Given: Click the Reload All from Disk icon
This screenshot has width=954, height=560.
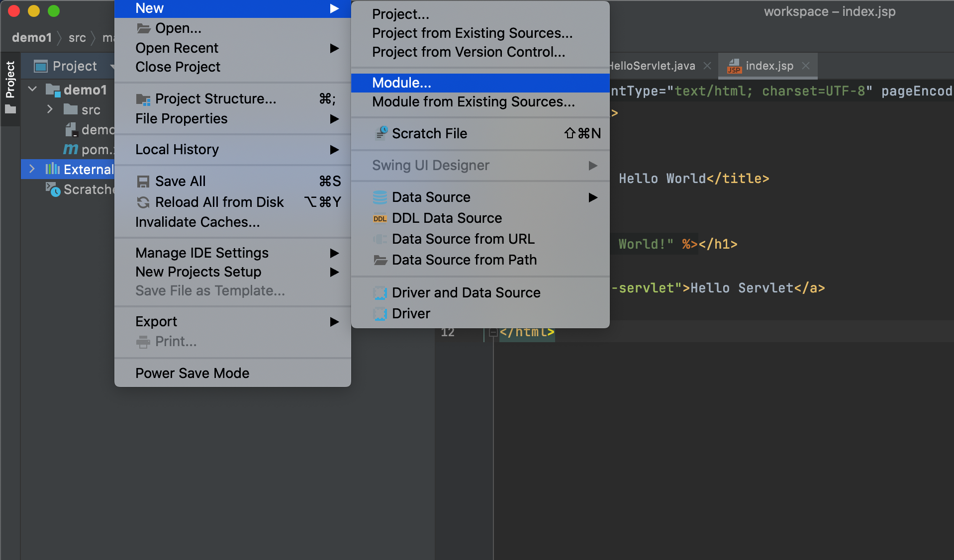Looking at the screenshot, I should 143,202.
